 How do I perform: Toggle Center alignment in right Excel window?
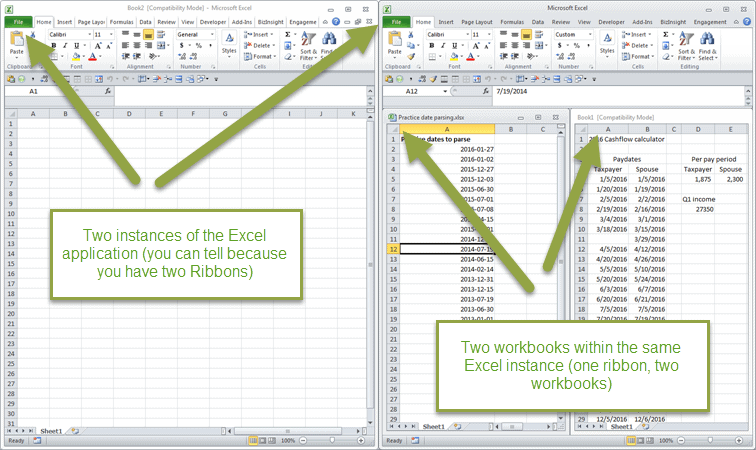point(515,45)
